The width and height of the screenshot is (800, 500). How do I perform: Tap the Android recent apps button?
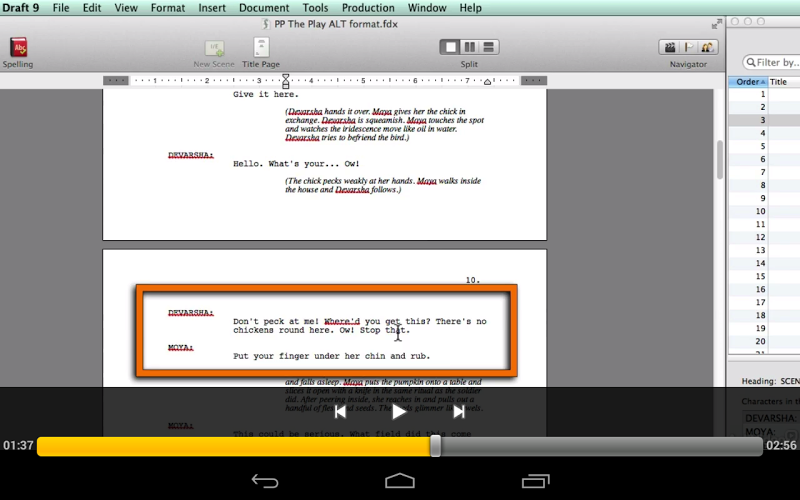click(535, 481)
